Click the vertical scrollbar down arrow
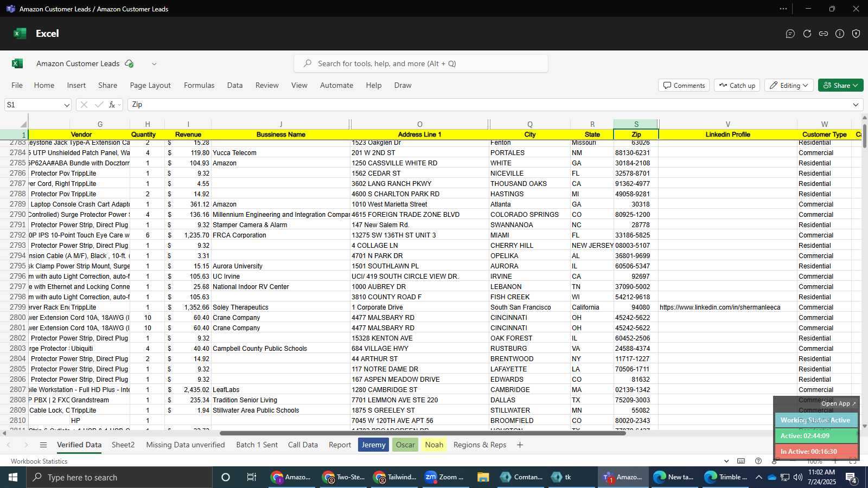 [864, 426]
